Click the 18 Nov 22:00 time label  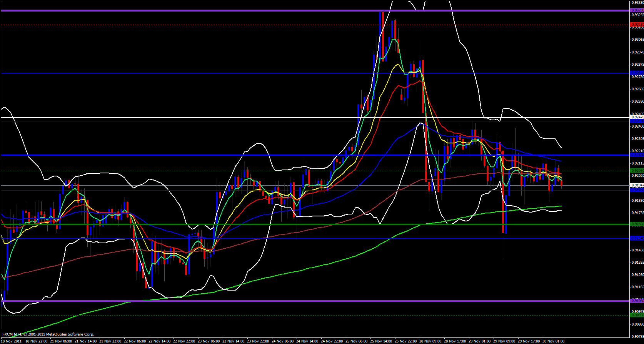(37, 341)
